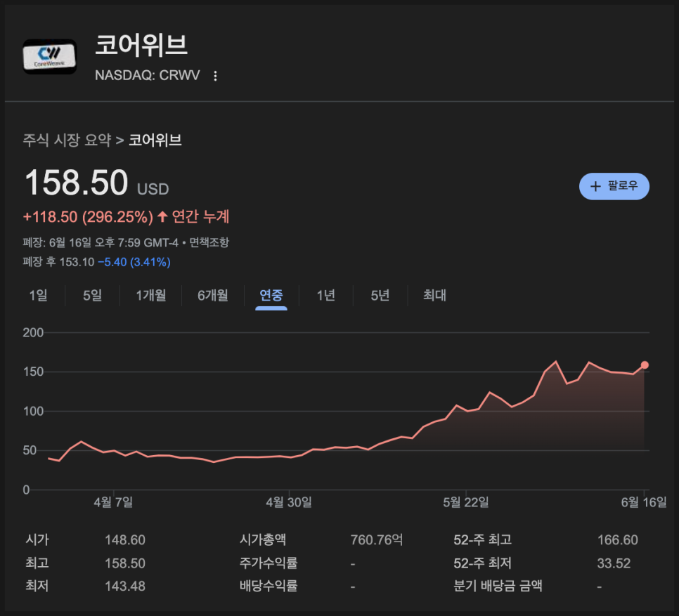Switch to the 1일 chart range tab

pyautogui.click(x=38, y=296)
